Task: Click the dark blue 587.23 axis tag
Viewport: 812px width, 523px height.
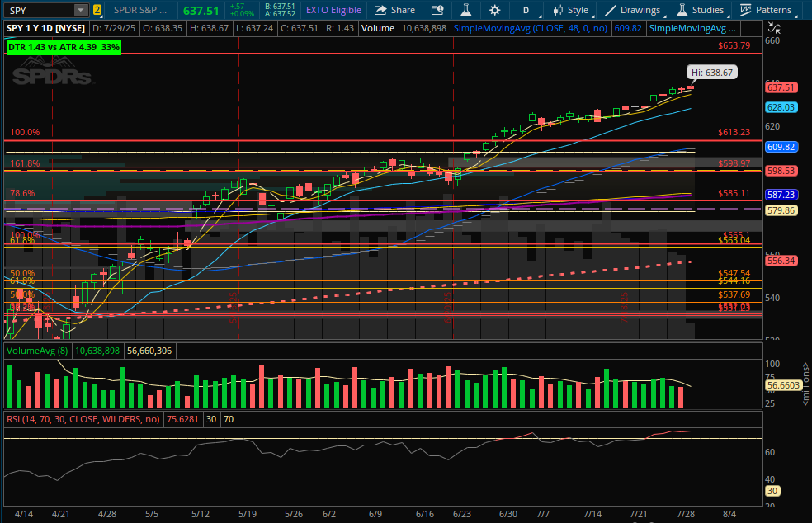Action: click(781, 195)
